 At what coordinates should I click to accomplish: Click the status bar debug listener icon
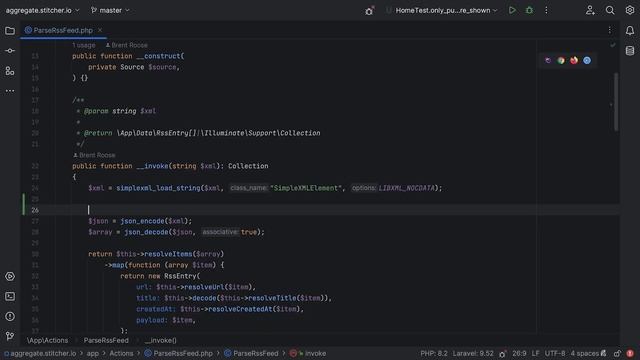click(502, 354)
